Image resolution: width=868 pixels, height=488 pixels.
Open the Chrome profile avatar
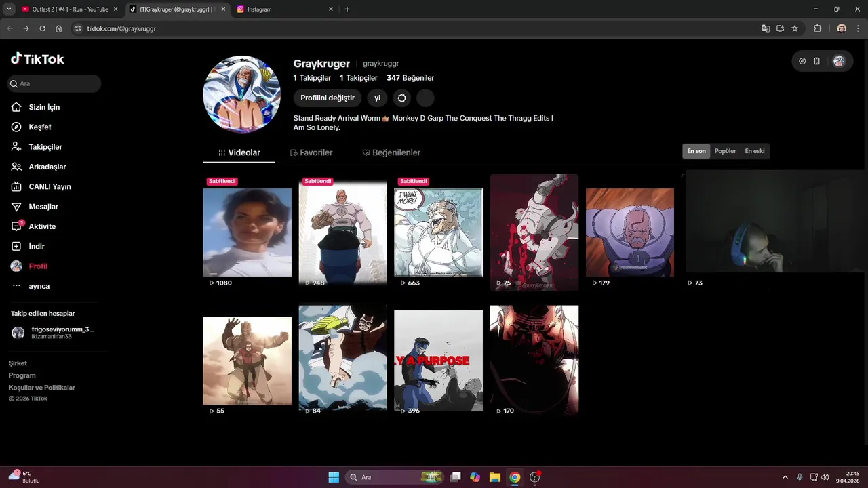842,28
